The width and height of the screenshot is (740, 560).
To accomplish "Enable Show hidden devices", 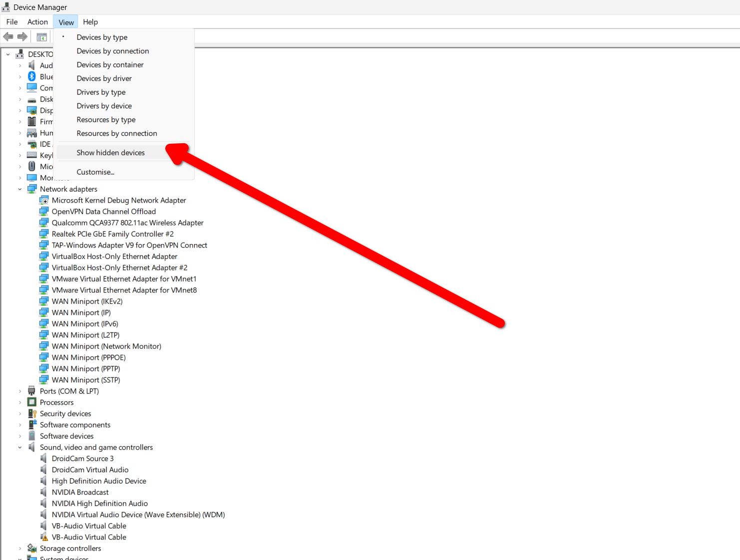I will click(110, 152).
